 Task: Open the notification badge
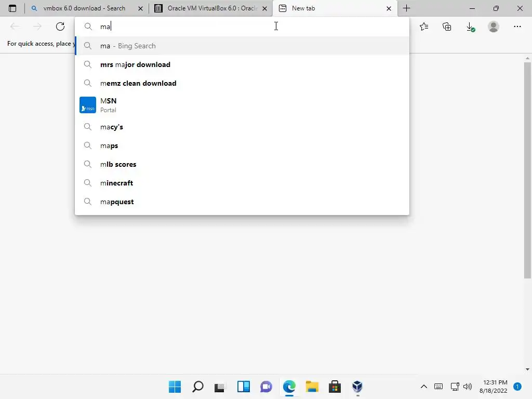click(517, 387)
